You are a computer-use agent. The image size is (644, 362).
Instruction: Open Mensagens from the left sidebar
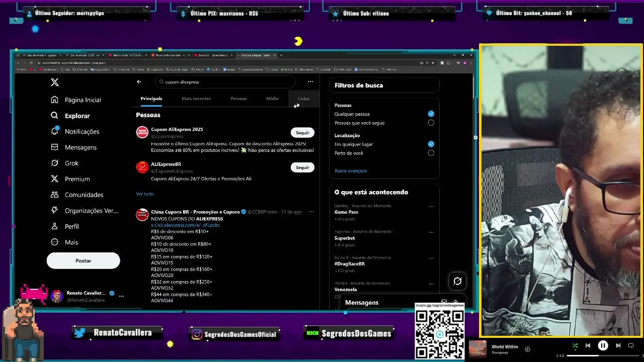73,147
